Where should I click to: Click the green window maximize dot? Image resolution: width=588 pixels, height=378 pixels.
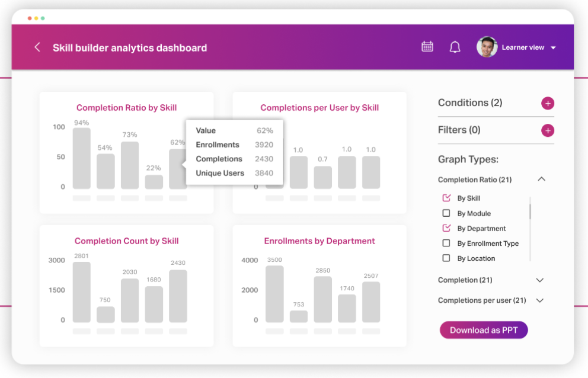click(x=43, y=18)
